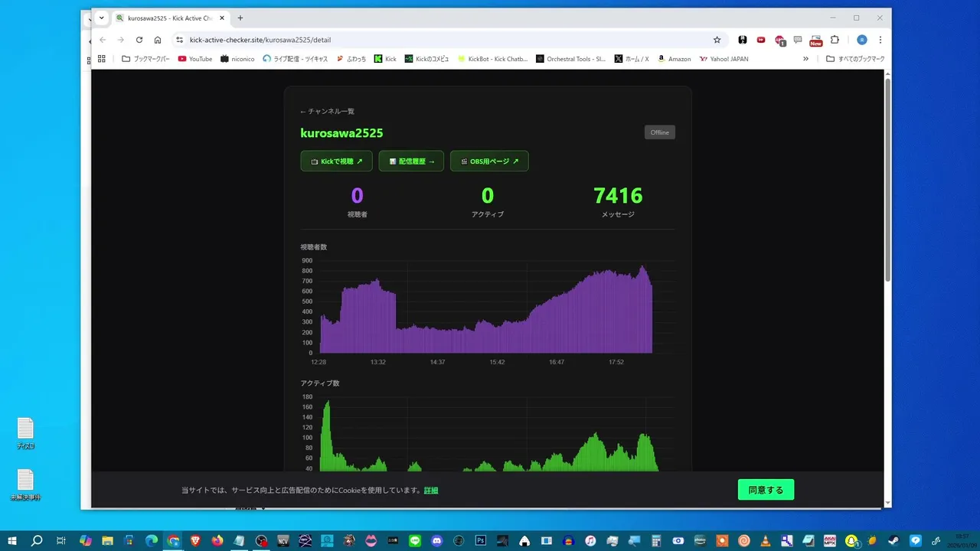The image size is (980, 551).
Task: Open the ライブ配信 - ツイキャス bookmark
Action: pyautogui.click(x=295, y=59)
